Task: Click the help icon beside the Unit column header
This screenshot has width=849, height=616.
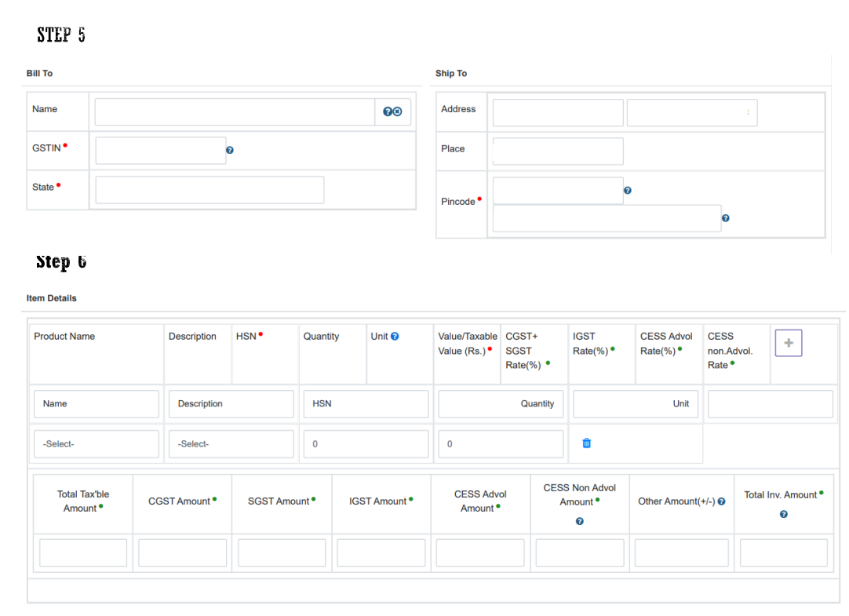Action: (395, 337)
